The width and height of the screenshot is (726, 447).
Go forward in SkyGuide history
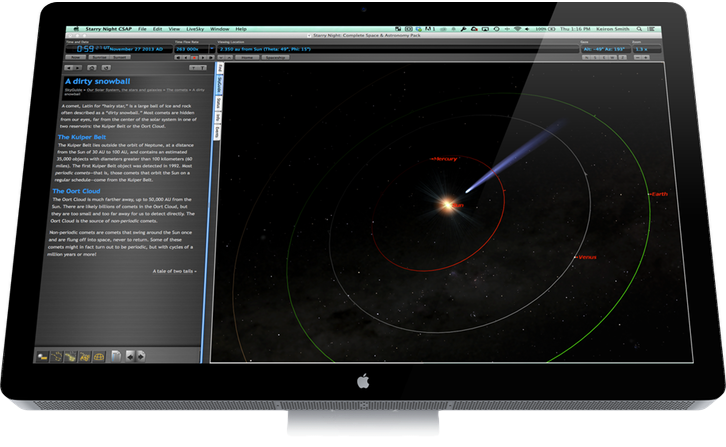[78, 68]
